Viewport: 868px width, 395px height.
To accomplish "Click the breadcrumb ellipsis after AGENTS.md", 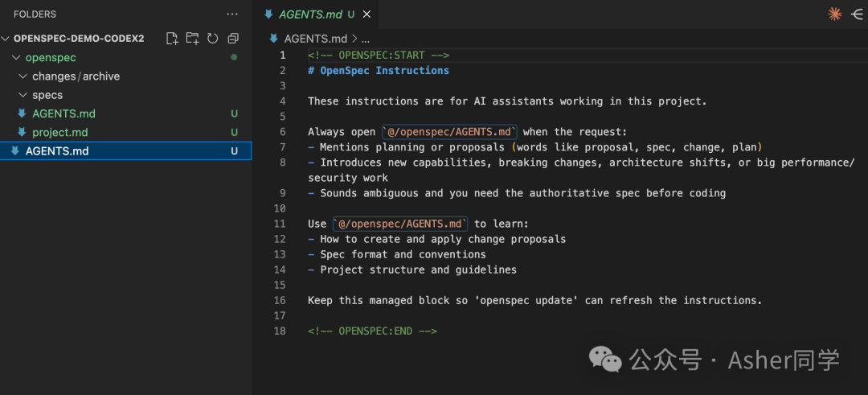I will [x=365, y=39].
